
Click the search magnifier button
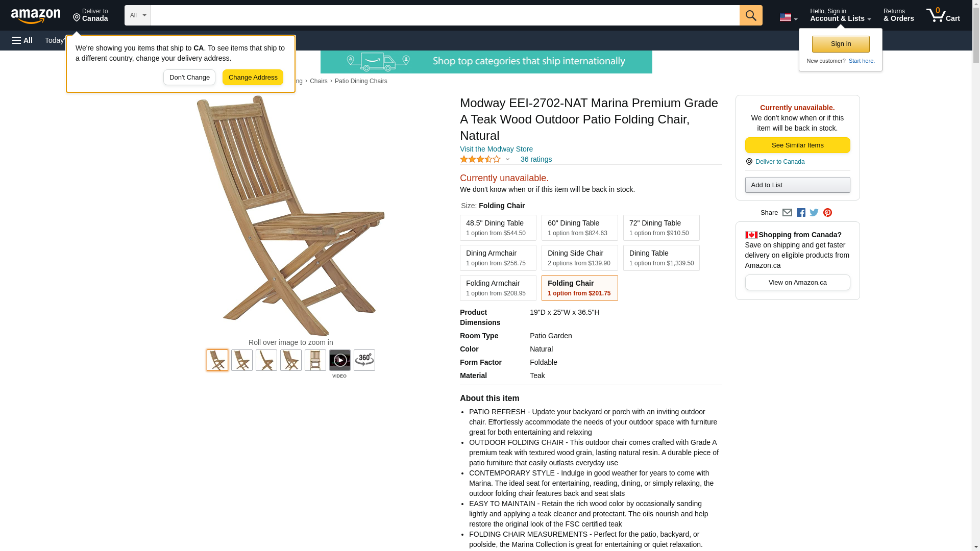750,15
